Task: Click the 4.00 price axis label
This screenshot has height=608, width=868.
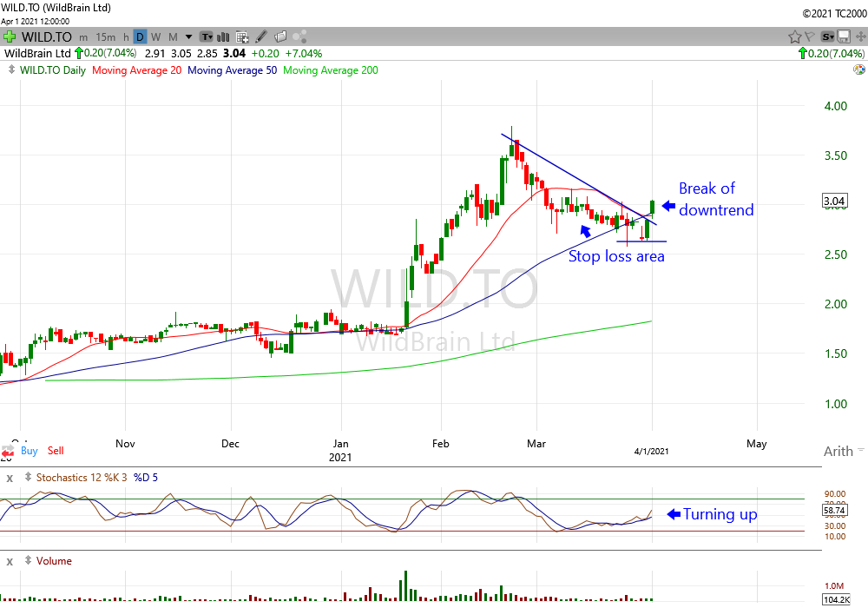Action: point(836,106)
